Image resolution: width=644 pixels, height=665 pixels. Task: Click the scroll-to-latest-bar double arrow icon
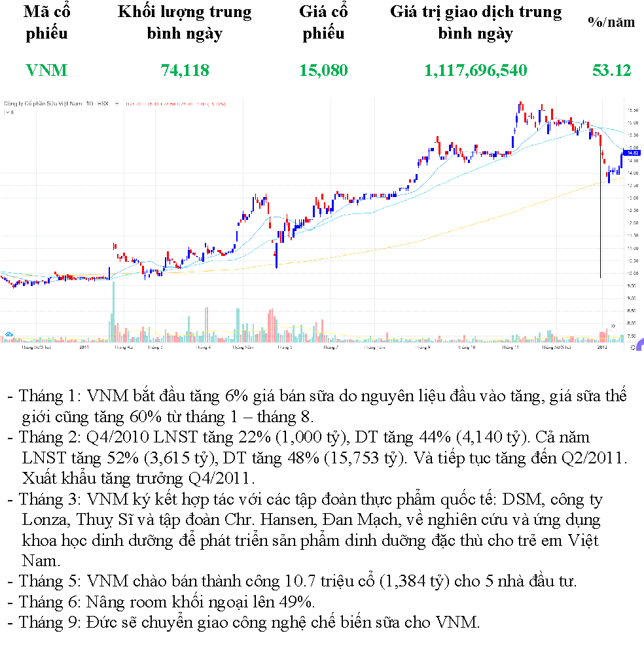click(x=613, y=326)
